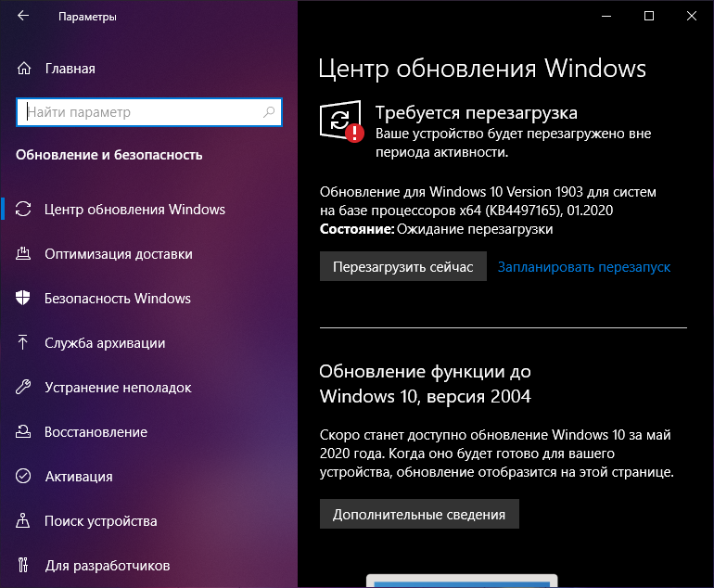Open Устранение неполадок section

[118, 388]
